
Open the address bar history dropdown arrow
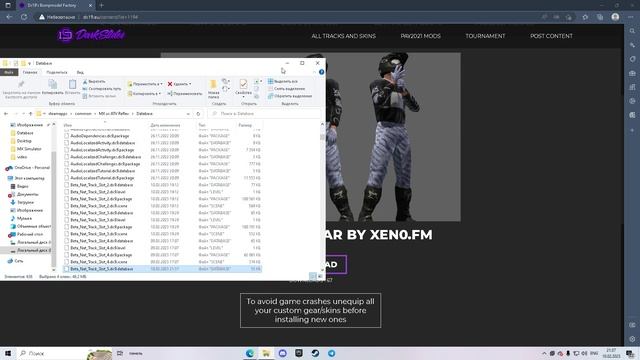tap(188, 113)
